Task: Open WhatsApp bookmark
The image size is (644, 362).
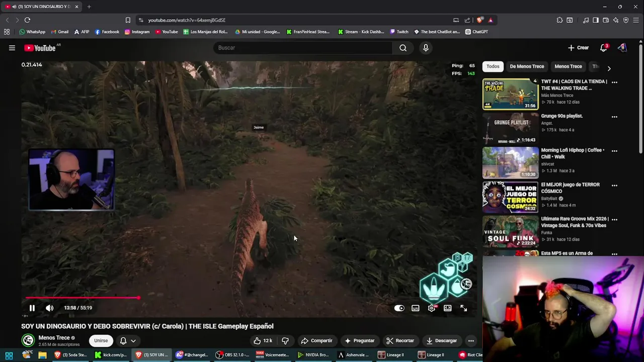Action: pos(32,32)
